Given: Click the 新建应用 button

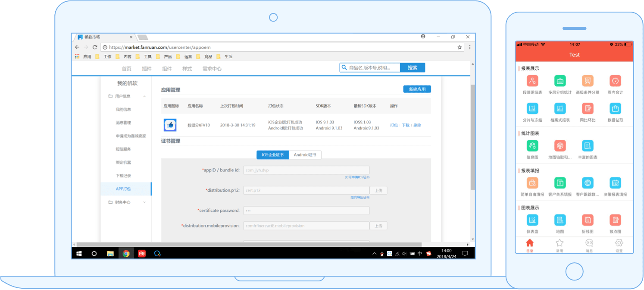Looking at the screenshot, I should coord(417,89).
